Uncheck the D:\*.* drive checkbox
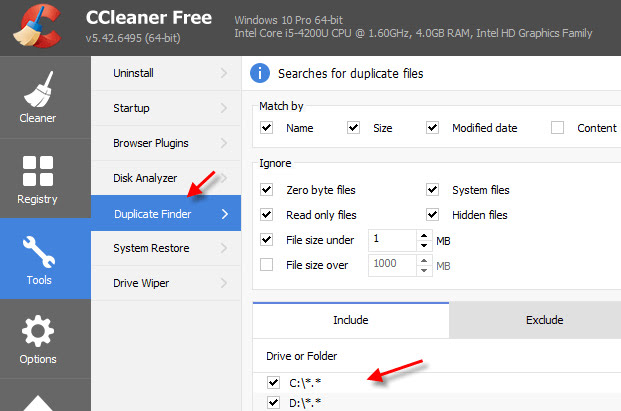This screenshot has height=411, width=621. pos(273,403)
